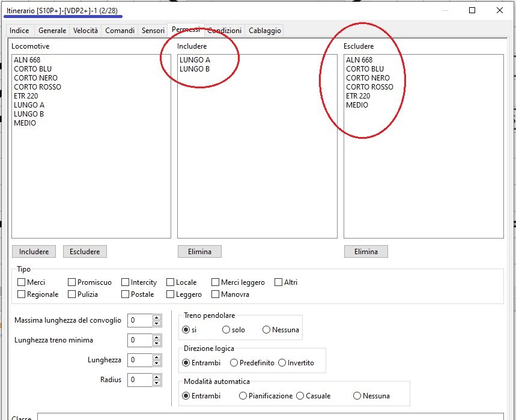The image size is (516, 420).
Task: Click the Escludere button
Action: (85, 252)
